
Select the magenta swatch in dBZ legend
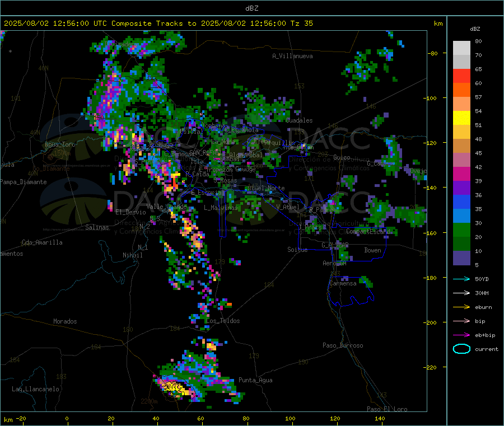click(x=461, y=174)
